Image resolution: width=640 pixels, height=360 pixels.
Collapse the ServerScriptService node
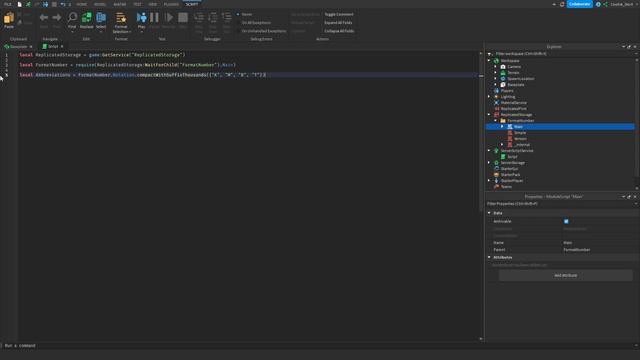[x=489, y=151]
